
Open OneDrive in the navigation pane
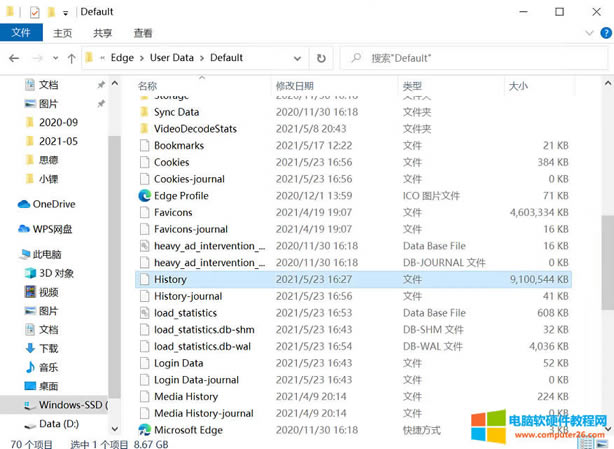click(54, 204)
